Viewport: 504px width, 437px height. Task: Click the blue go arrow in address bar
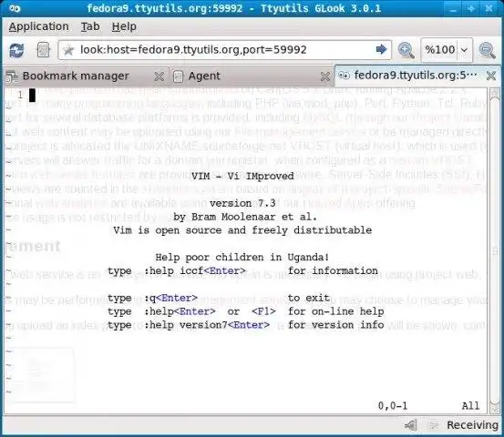(x=381, y=49)
